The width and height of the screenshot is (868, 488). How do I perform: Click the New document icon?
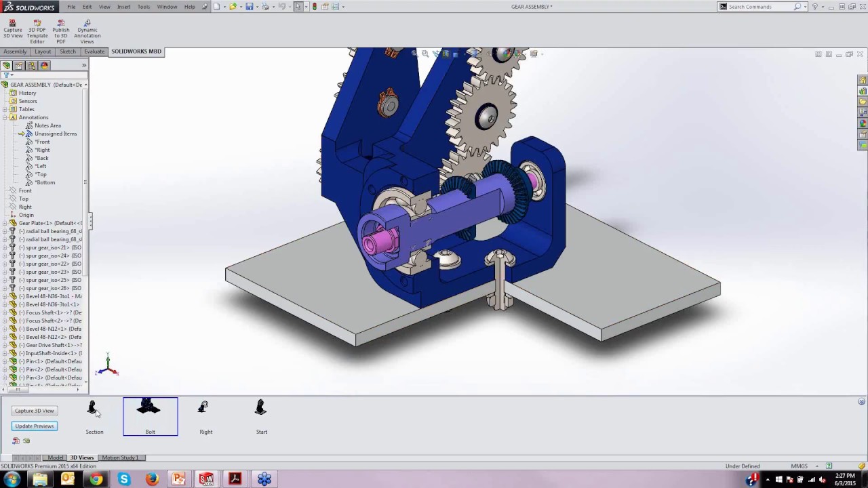217,7
